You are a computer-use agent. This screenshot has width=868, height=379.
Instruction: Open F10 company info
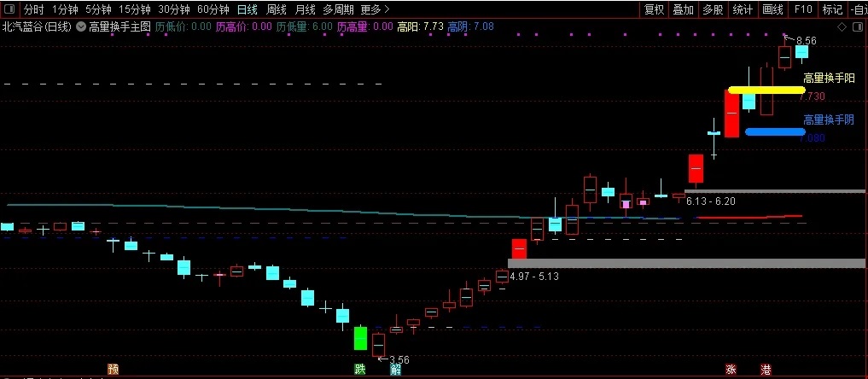(x=802, y=9)
